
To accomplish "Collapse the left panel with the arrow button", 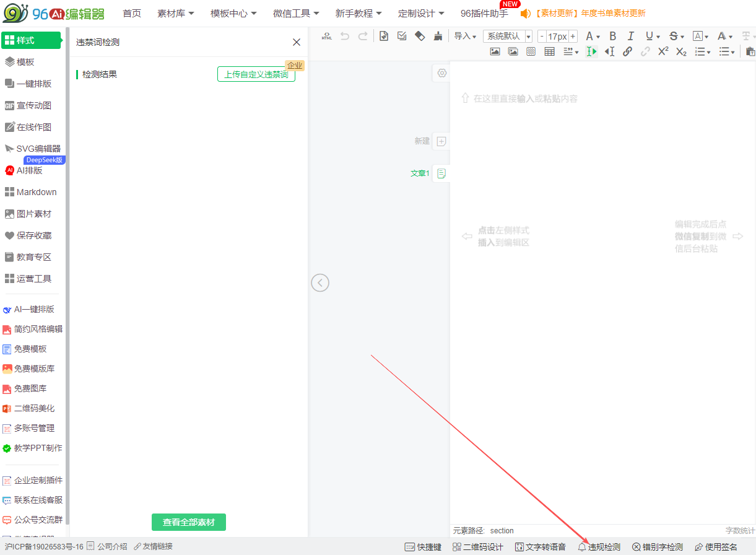I will 320,283.
